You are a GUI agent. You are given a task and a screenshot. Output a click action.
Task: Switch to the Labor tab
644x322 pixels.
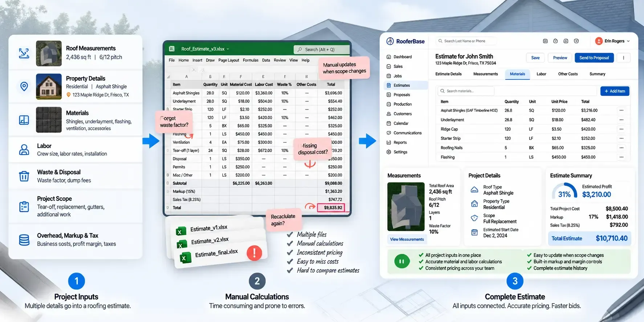(541, 74)
